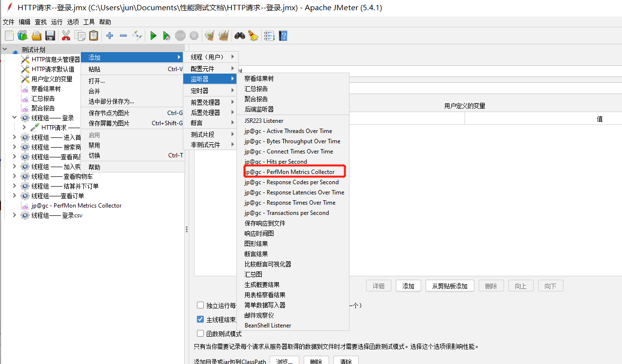Click 禁用 in context menu
Viewport: 622px width, 364px height.
pos(133,145)
